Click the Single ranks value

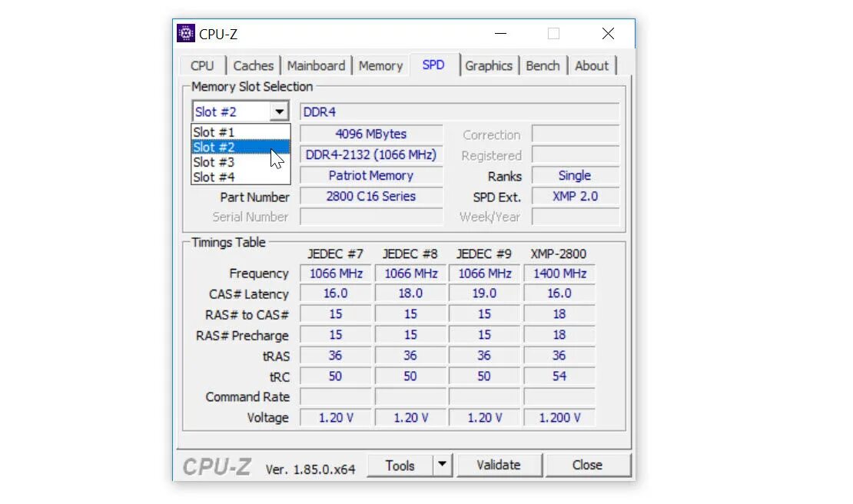(x=575, y=176)
